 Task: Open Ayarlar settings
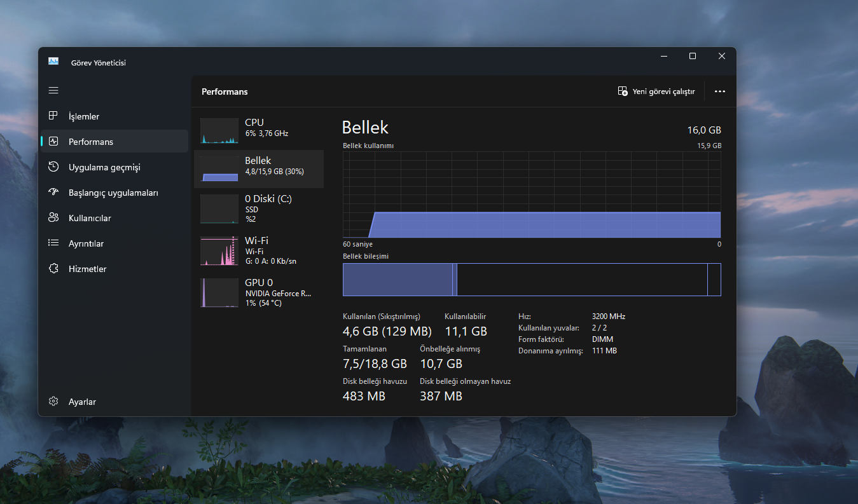point(114,402)
